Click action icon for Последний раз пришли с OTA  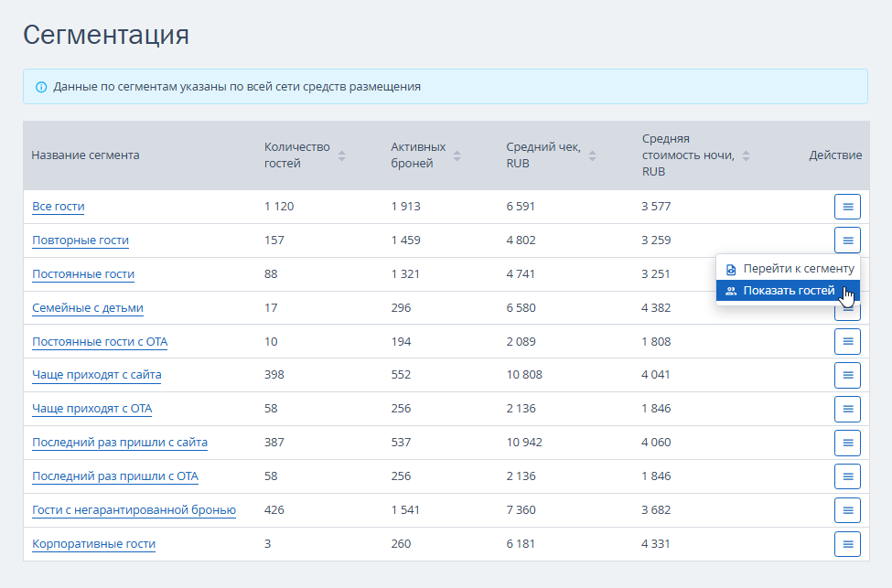(847, 476)
